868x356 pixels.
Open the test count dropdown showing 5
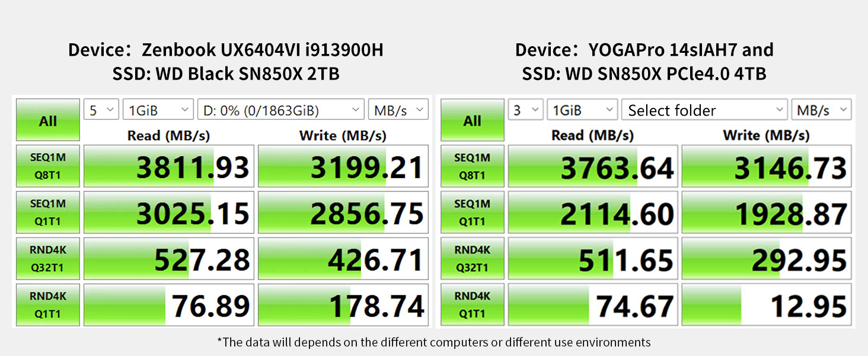point(101,109)
